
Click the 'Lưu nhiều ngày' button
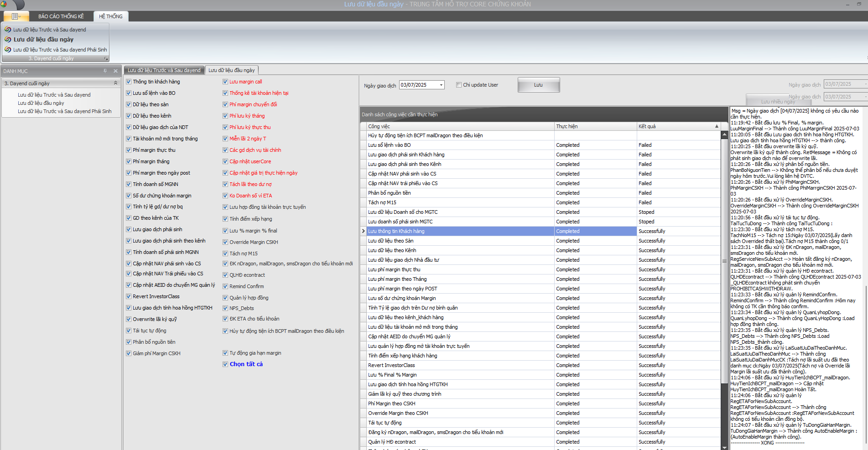778,101
